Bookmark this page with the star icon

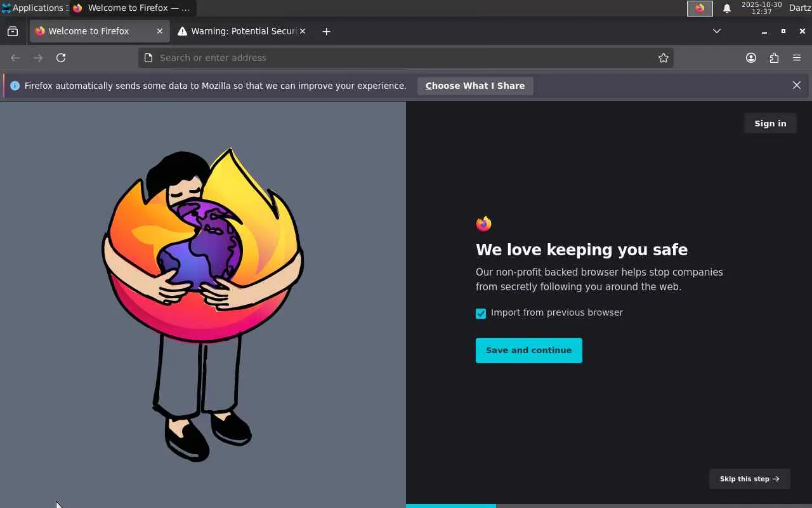coord(664,58)
